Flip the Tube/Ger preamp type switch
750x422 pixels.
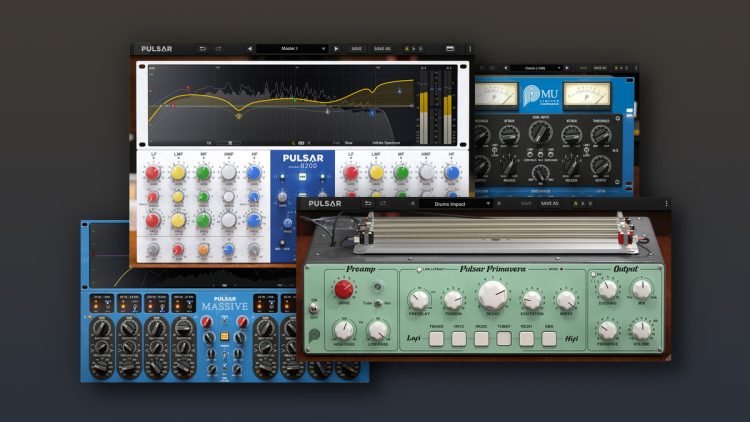click(x=378, y=303)
